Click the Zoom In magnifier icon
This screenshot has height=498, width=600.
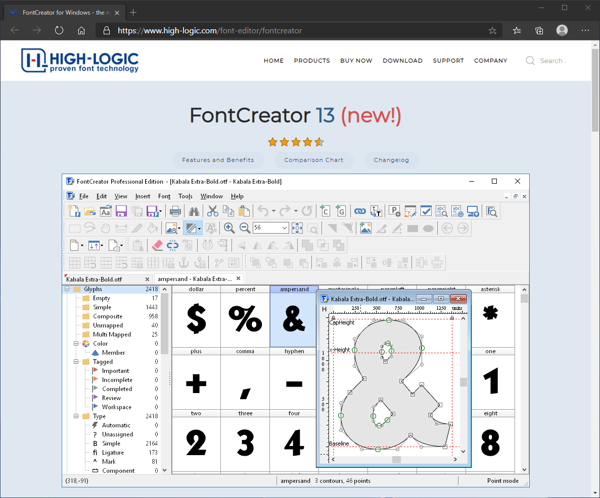point(229,228)
